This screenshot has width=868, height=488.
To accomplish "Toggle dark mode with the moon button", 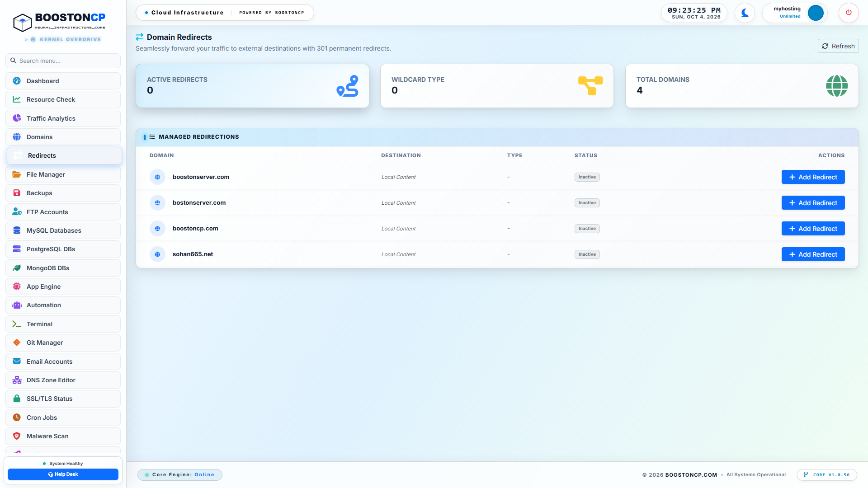I will (745, 13).
